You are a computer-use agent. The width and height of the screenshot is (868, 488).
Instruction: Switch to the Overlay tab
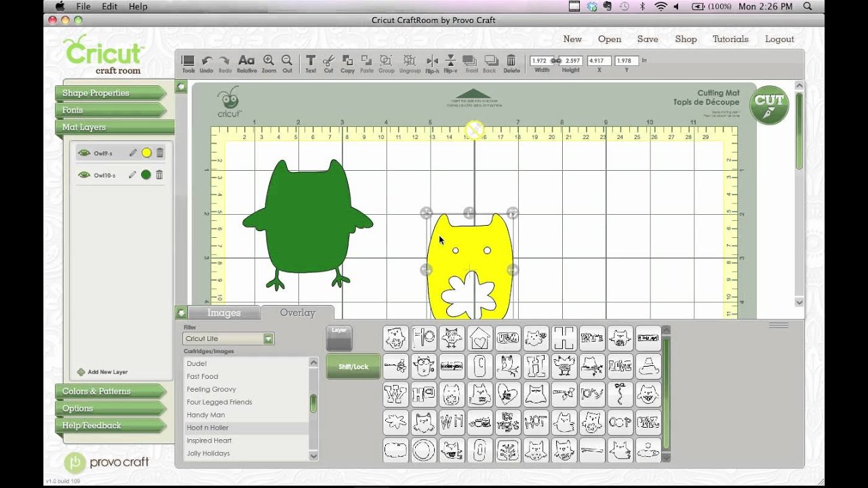click(298, 312)
